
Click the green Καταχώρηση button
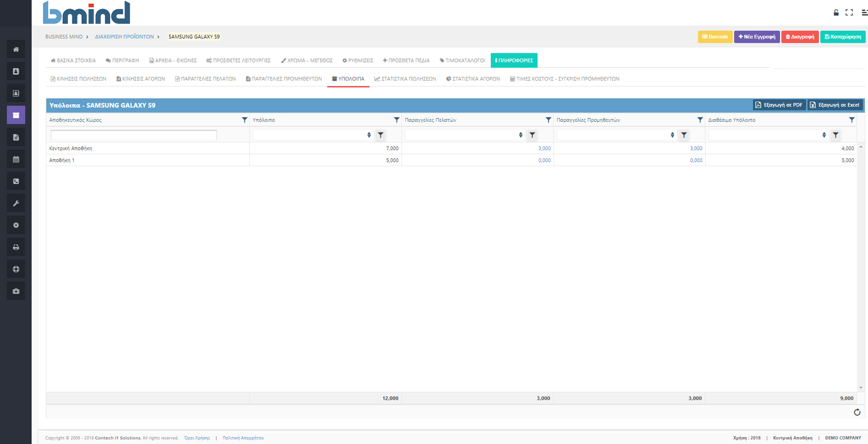[x=843, y=36]
